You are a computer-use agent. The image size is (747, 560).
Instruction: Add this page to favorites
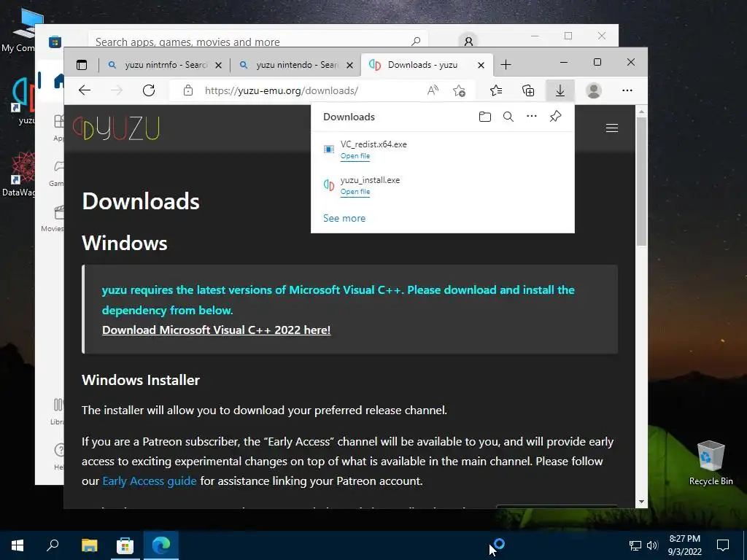point(460,90)
